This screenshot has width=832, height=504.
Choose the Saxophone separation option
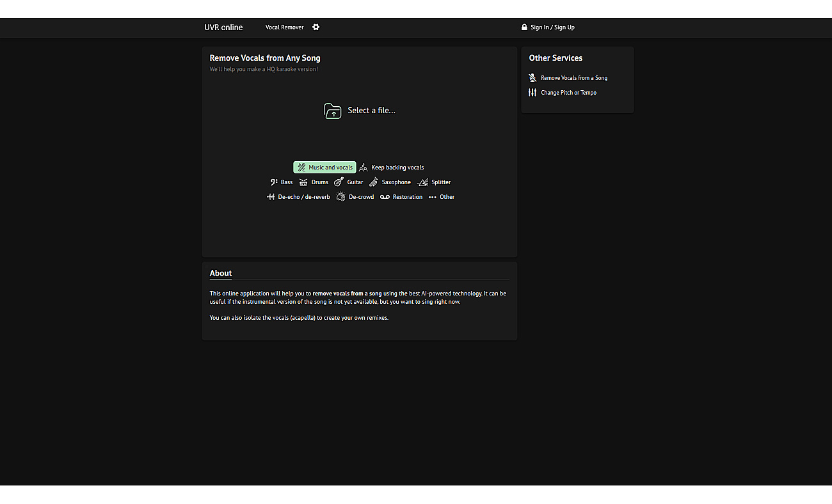click(390, 182)
